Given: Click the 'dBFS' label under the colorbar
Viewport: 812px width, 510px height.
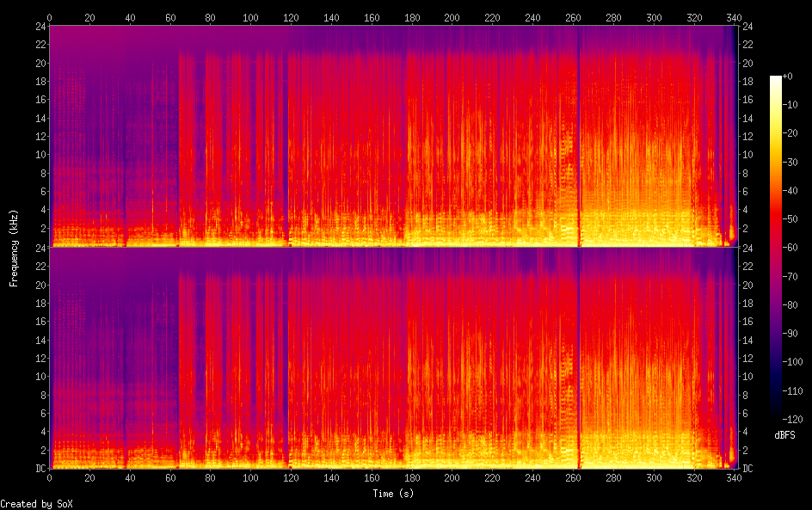Looking at the screenshot, I should point(784,435).
